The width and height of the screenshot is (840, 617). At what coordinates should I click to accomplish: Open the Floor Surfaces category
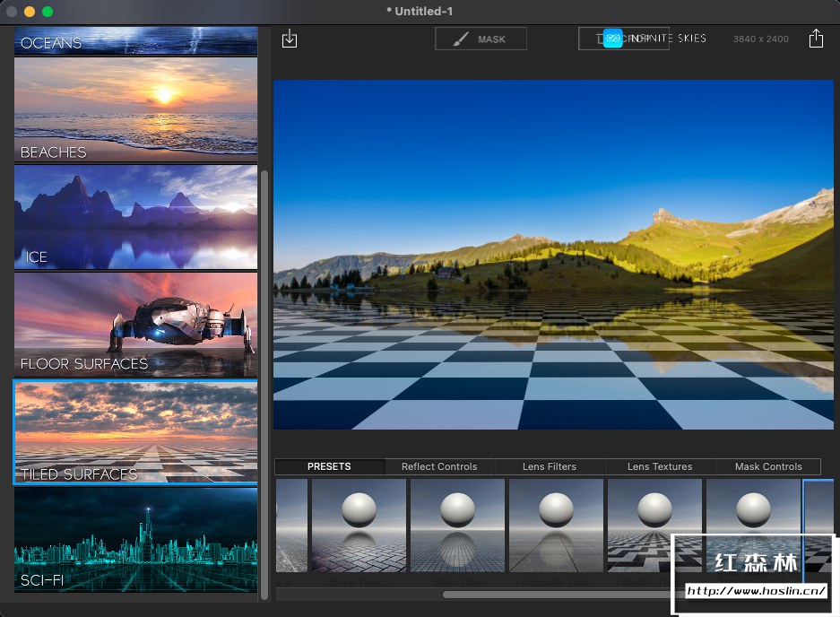point(135,325)
